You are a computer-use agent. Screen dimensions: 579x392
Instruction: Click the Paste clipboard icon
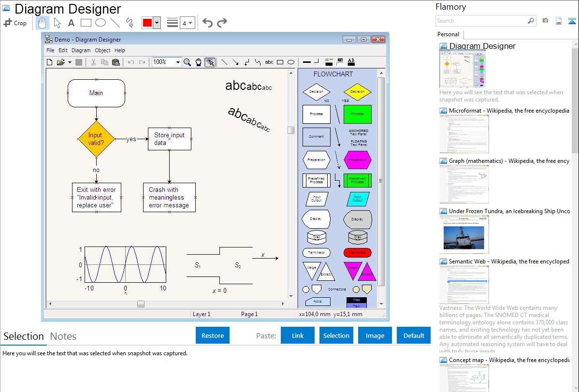click(x=116, y=62)
